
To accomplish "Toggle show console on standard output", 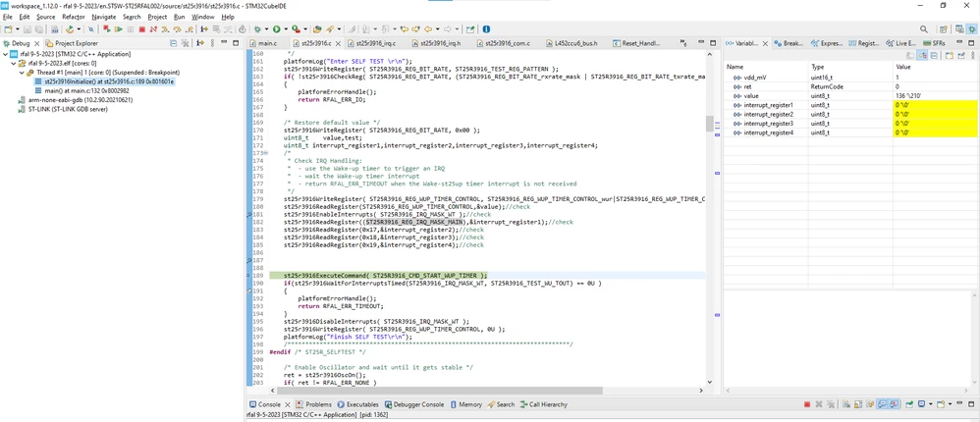I will click(x=883, y=404).
